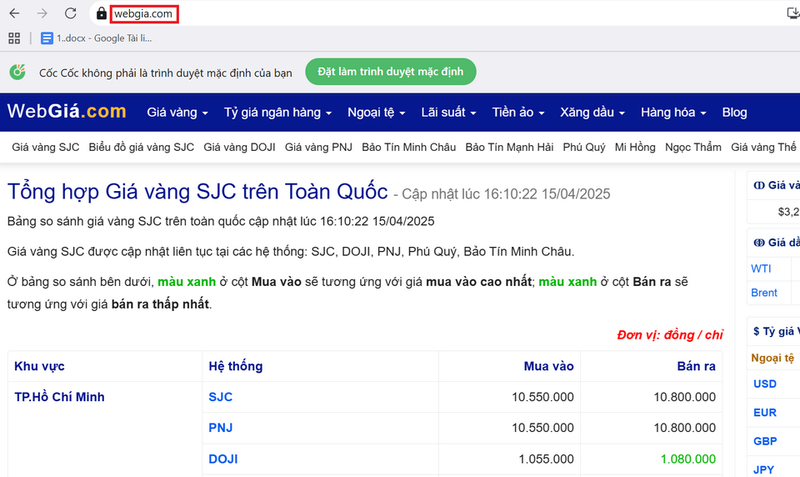Open the JPY exchange rate link

point(764,469)
